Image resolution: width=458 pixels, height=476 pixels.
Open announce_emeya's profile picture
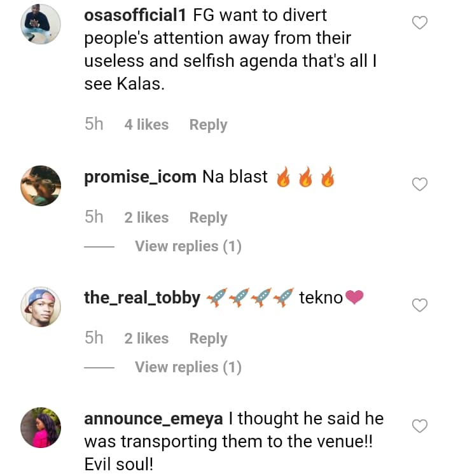pos(41,427)
